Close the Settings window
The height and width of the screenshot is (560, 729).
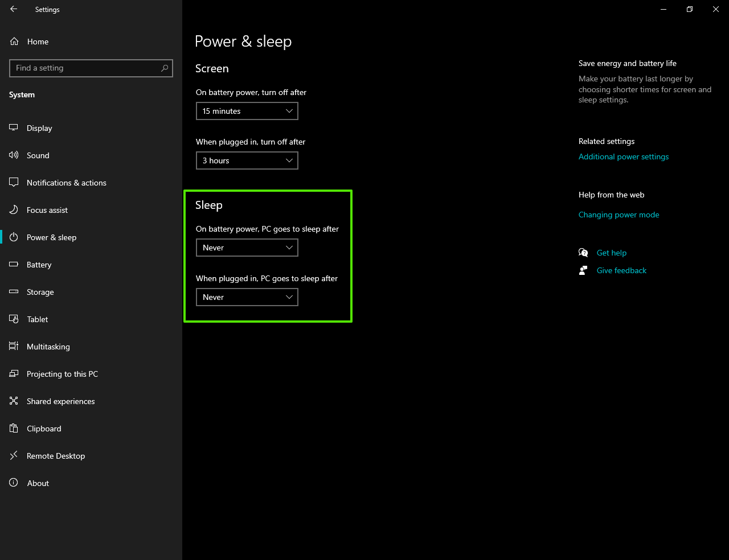coord(716,9)
